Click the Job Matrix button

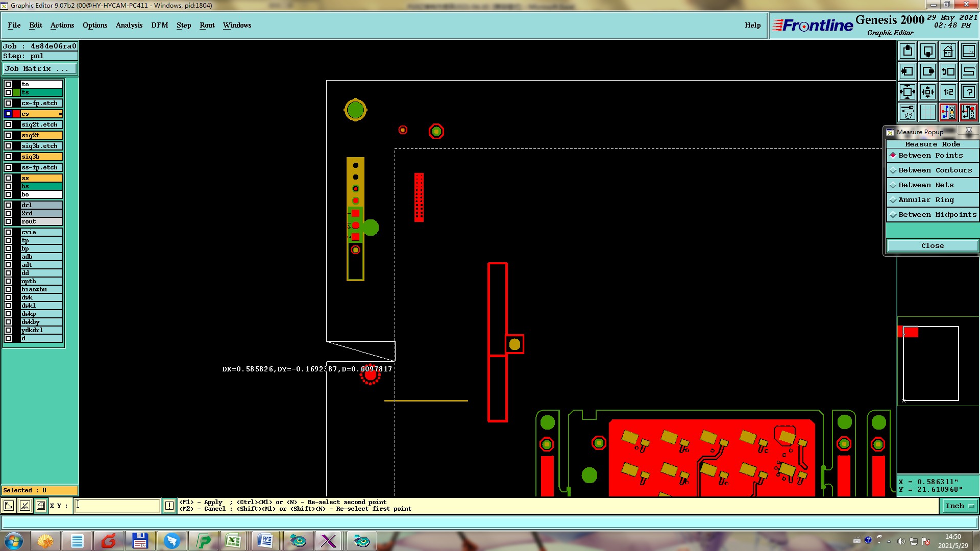40,69
